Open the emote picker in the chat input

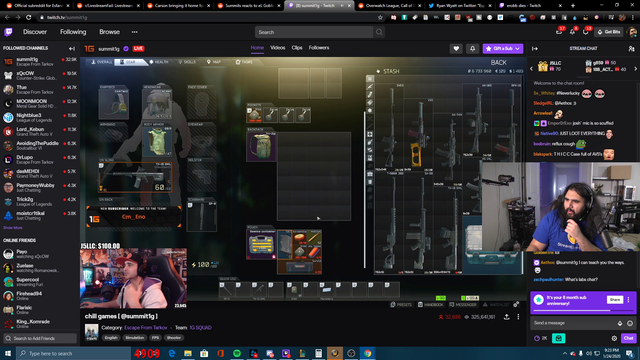click(630, 323)
